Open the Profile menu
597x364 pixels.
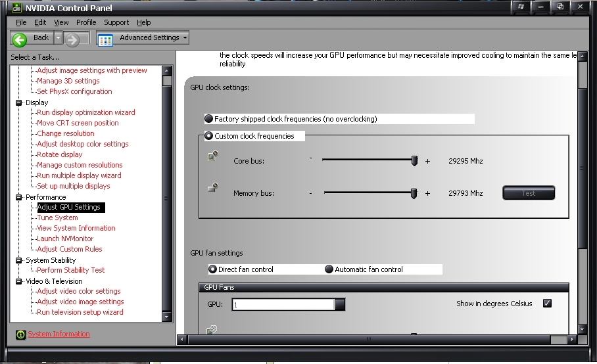[x=86, y=22]
